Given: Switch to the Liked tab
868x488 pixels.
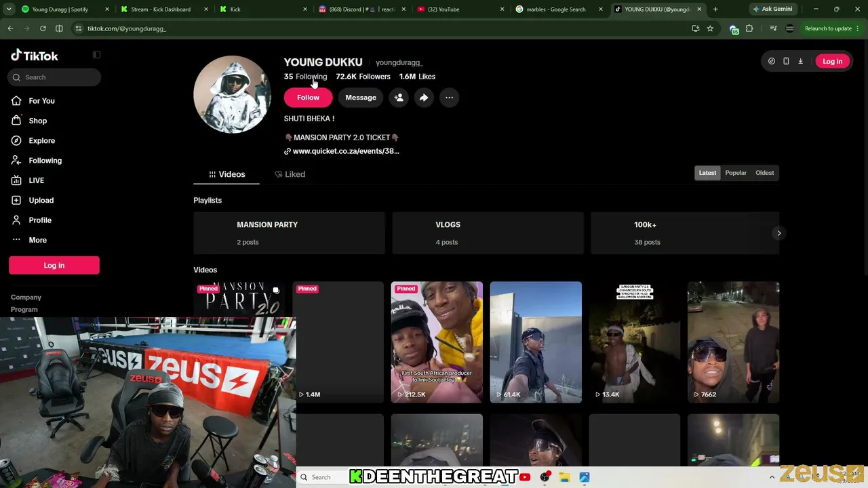Looking at the screenshot, I should [290, 174].
